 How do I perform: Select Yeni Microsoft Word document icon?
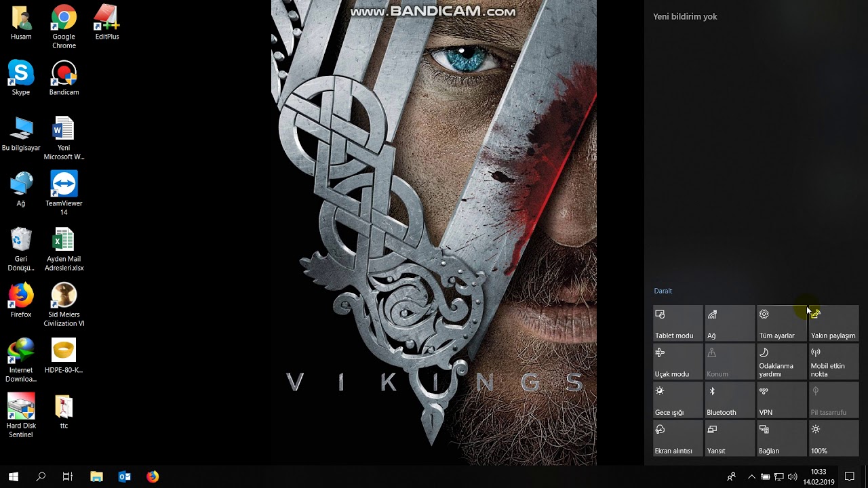tap(64, 138)
